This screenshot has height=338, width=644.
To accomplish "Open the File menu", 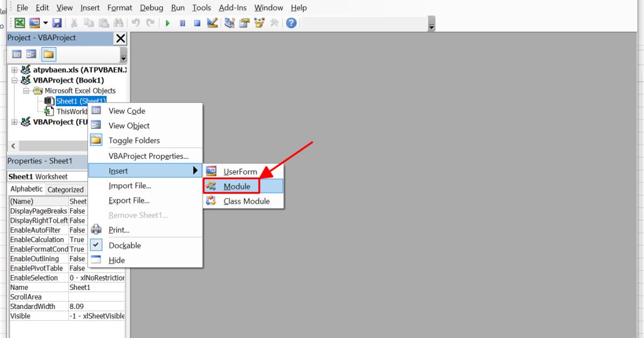I will pyautogui.click(x=23, y=8).
